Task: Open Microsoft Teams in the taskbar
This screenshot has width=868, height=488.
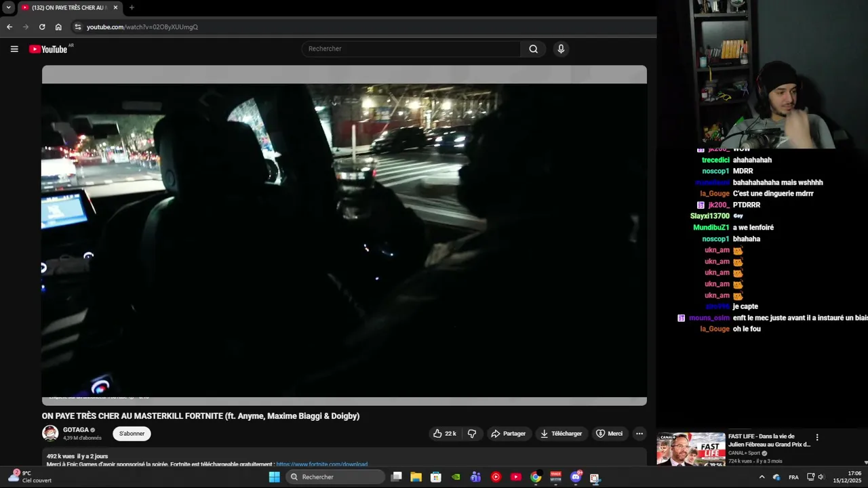Action: coord(476,477)
